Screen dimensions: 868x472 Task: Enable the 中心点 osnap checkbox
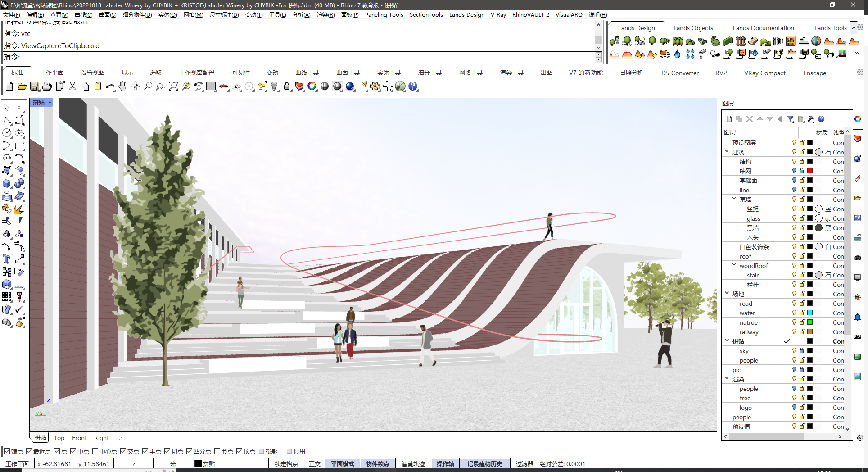[95, 451]
